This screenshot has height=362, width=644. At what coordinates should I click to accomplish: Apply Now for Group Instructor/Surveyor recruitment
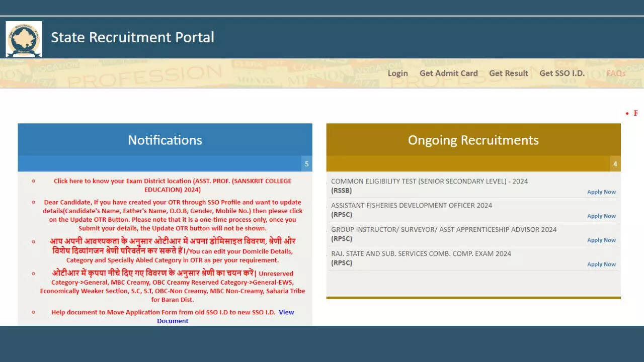(601, 240)
